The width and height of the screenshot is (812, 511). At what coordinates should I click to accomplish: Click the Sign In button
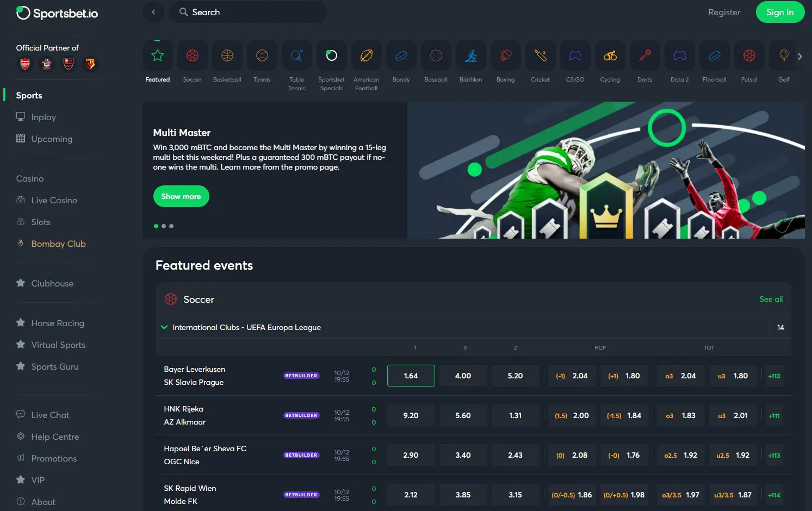[780, 12]
